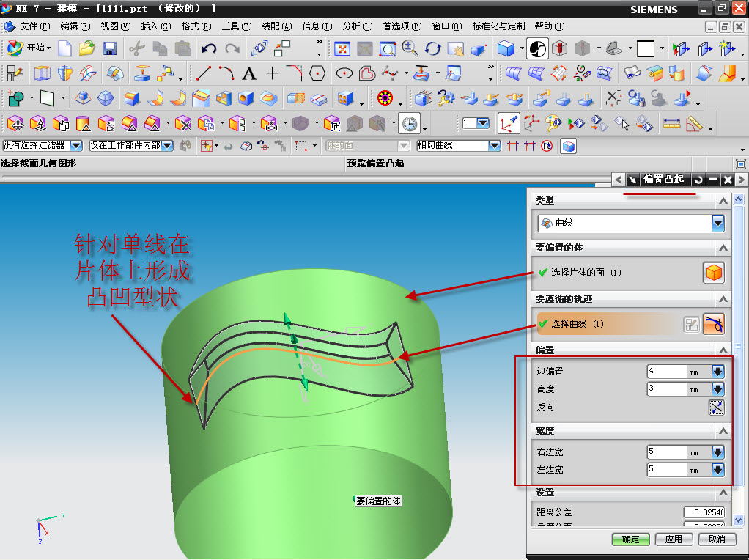
Task: Click the colorful wheel icon
Action: (385, 98)
